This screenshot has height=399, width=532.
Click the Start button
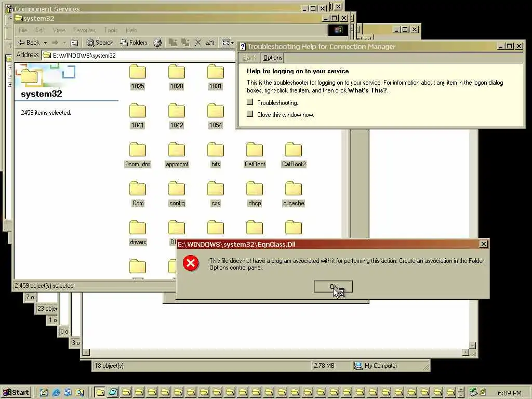[x=16, y=393]
